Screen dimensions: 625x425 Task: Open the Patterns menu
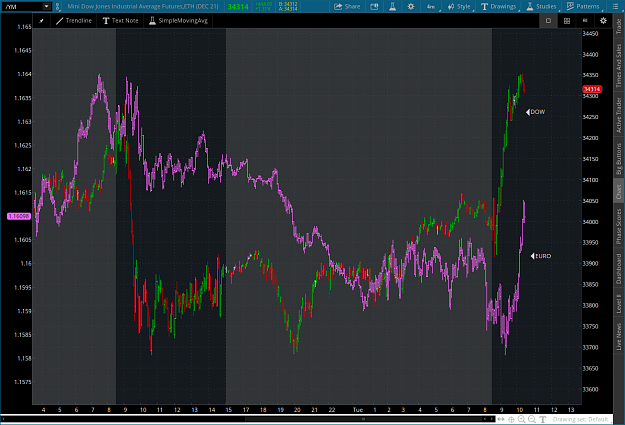tap(583, 6)
